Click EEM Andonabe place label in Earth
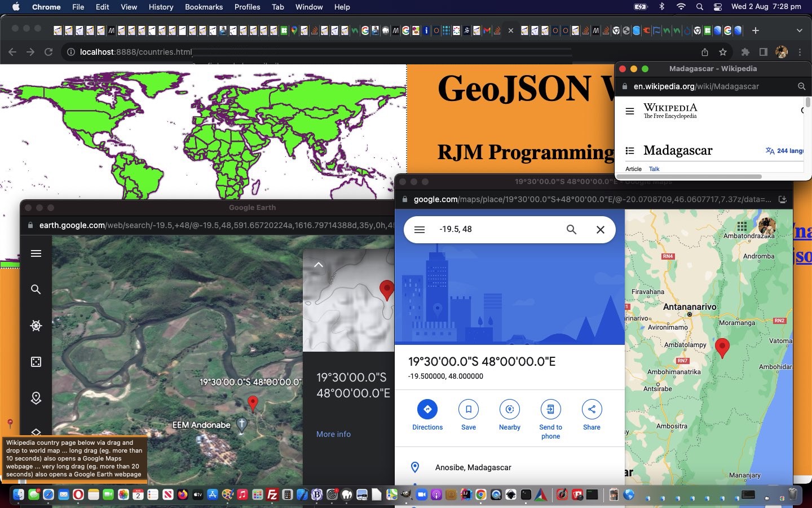 pos(201,425)
